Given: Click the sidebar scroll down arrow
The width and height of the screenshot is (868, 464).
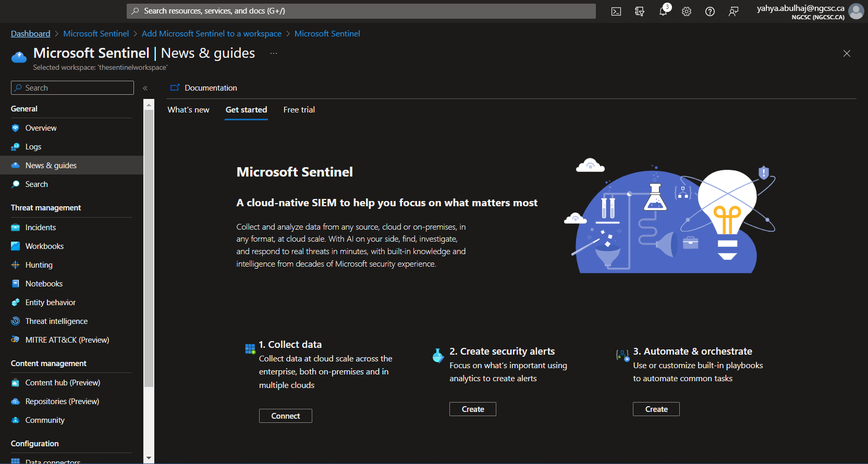Looking at the screenshot, I should pyautogui.click(x=149, y=458).
